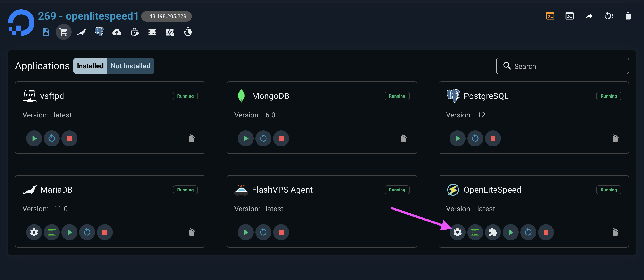The image size is (644, 280).
Task: Delete the server using top trash icon
Action: (628, 16)
